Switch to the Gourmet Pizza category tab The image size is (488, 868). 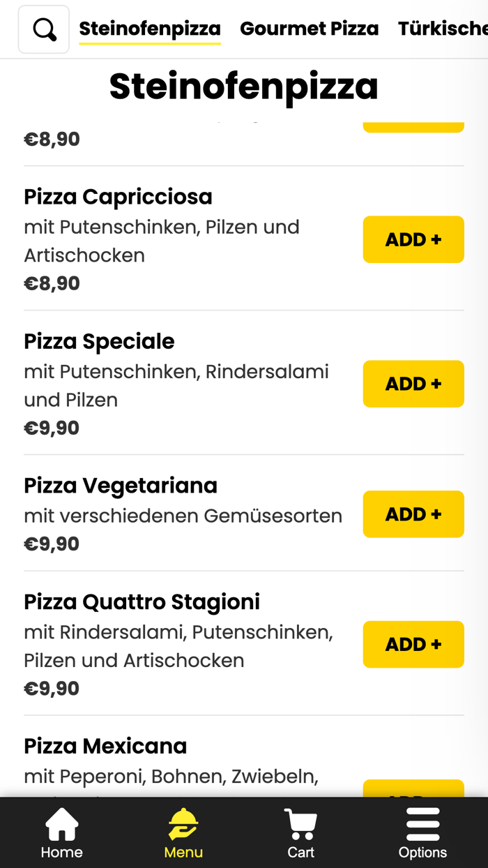(310, 29)
